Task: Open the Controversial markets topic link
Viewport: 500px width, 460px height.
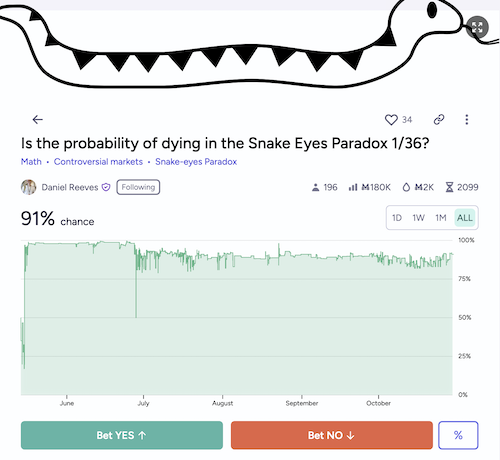Action: (x=98, y=162)
